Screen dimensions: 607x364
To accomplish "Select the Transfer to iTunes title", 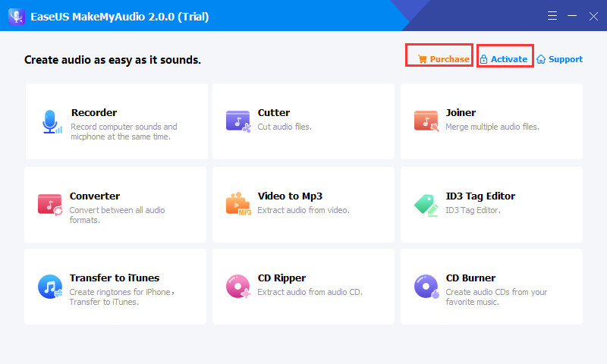I will (x=115, y=278).
